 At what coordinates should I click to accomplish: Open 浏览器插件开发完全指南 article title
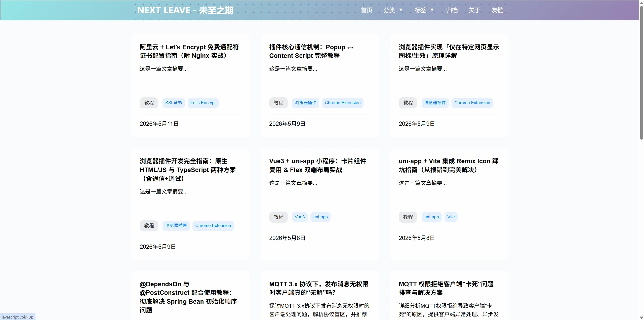(188, 170)
